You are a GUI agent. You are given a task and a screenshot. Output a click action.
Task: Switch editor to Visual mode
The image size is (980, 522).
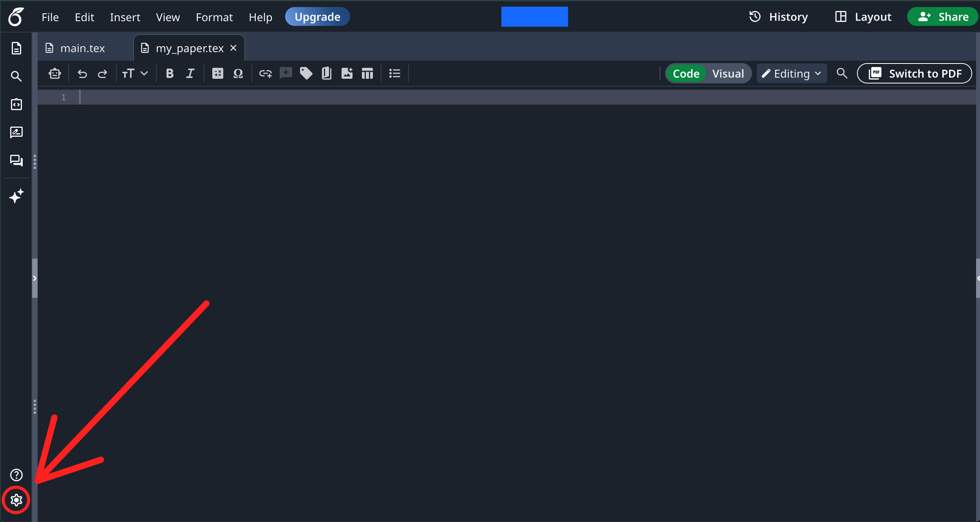pyautogui.click(x=728, y=74)
